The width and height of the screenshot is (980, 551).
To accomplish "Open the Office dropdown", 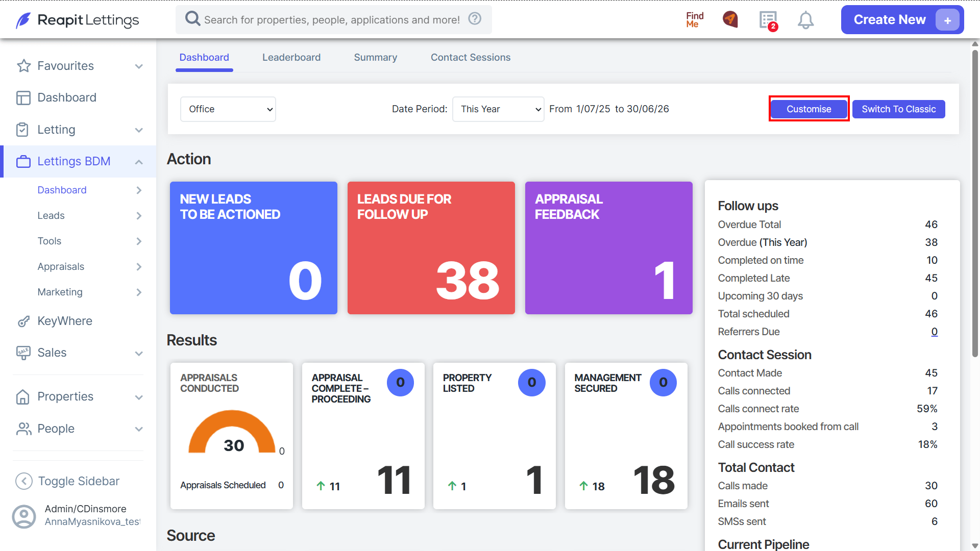I will (228, 109).
